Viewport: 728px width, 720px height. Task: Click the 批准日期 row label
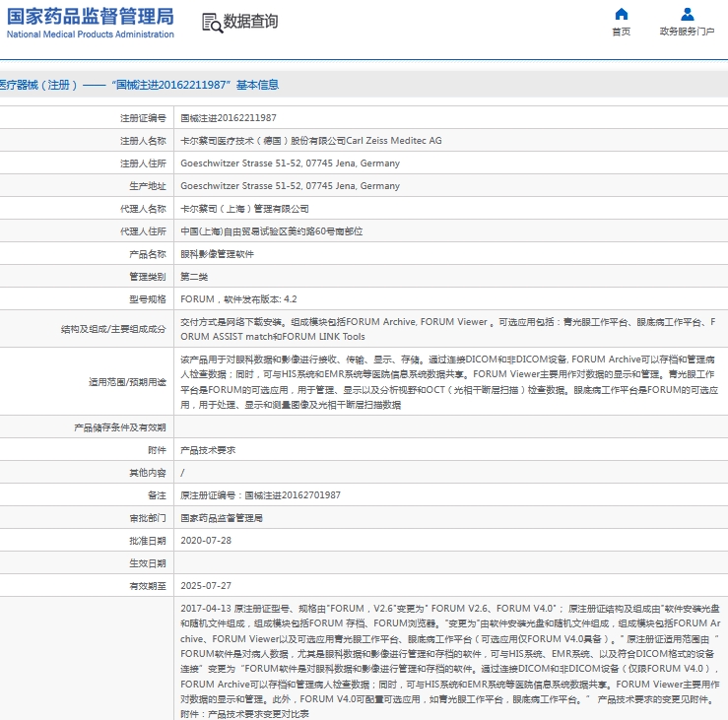[148, 541]
